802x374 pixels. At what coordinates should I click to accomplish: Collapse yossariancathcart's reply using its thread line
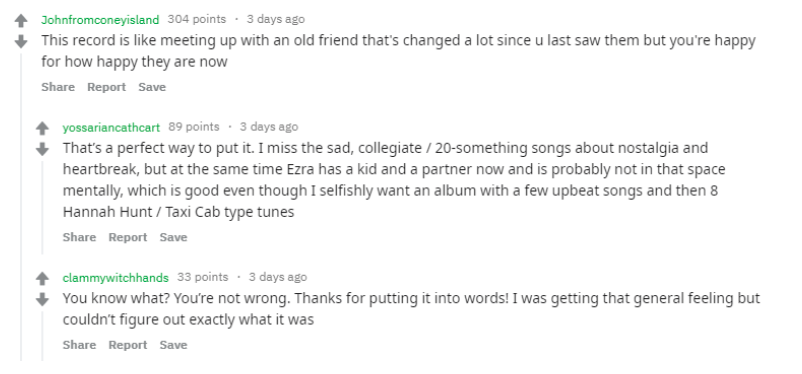42,207
